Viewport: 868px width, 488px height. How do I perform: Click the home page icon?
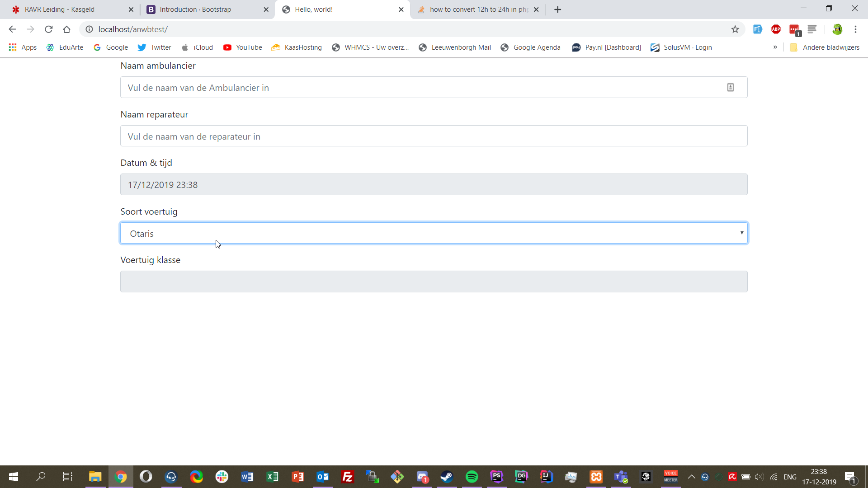pyautogui.click(x=66, y=29)
